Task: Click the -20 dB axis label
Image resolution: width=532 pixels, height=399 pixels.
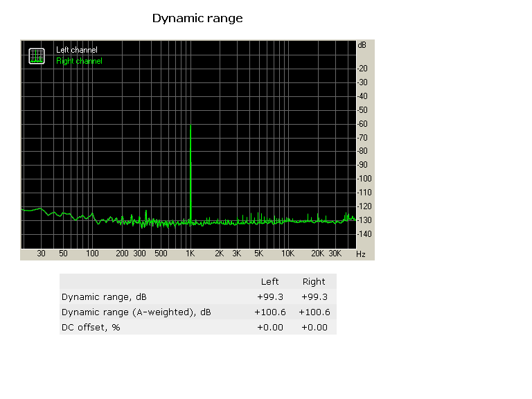Action: (362, 69)
